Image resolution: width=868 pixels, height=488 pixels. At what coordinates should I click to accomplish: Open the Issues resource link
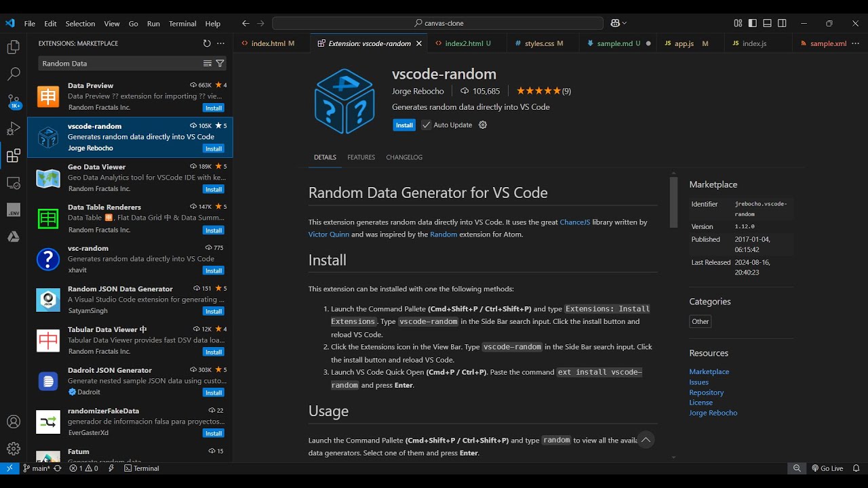[698, 382]
